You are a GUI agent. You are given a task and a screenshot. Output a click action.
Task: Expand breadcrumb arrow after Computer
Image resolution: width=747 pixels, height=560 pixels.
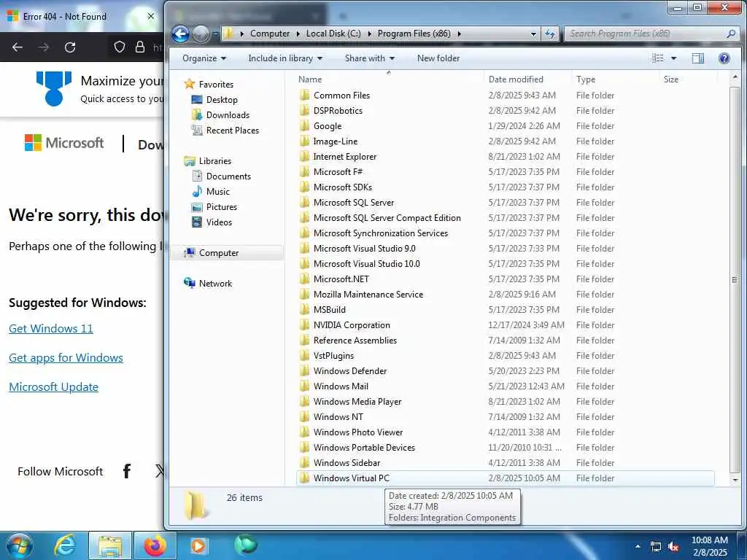298,34
